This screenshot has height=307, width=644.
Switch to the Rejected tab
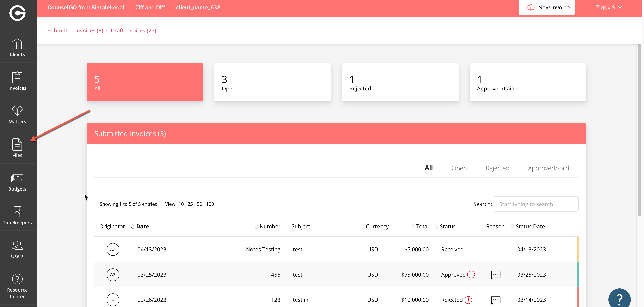pos(497,168)
